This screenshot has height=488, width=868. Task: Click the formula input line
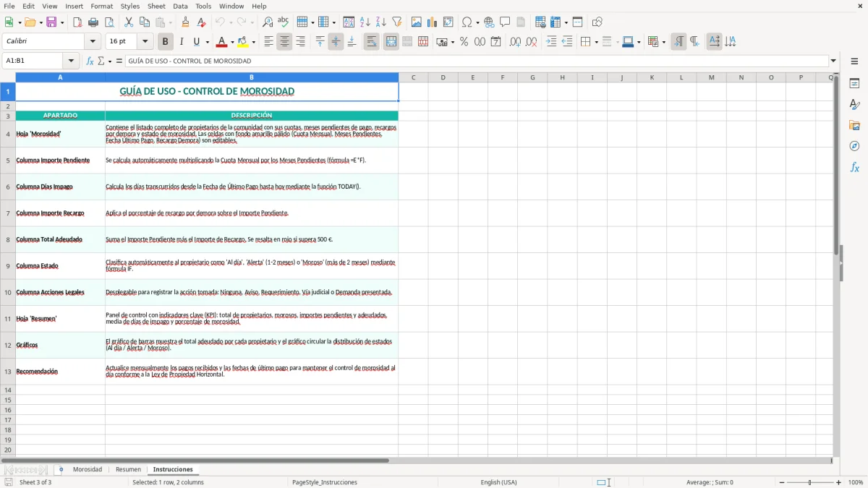(x=476, y=61)
